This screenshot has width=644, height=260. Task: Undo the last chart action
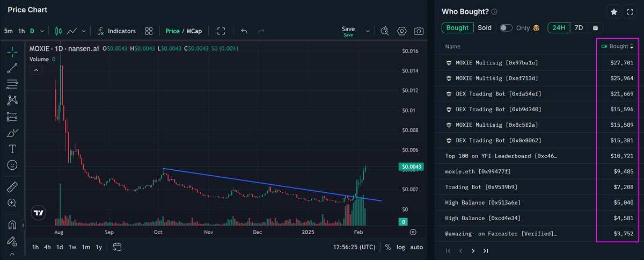(x=244, y=31)
